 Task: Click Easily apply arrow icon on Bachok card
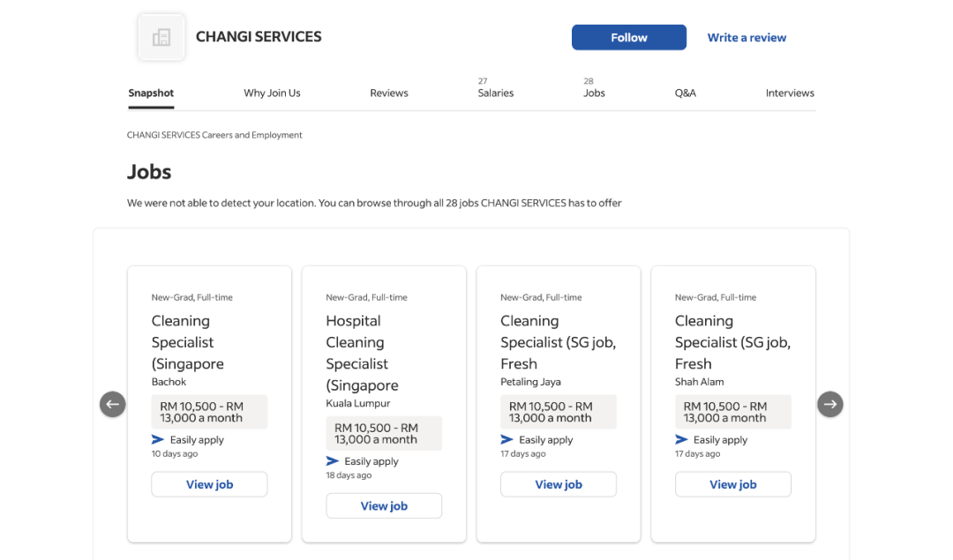click(157, 439)
